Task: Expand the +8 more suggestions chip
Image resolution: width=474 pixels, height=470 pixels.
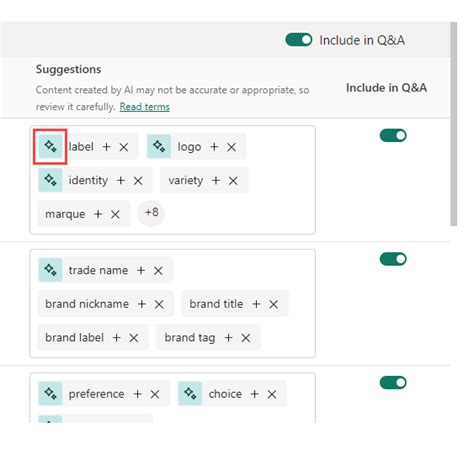Action: click(151, 213)
